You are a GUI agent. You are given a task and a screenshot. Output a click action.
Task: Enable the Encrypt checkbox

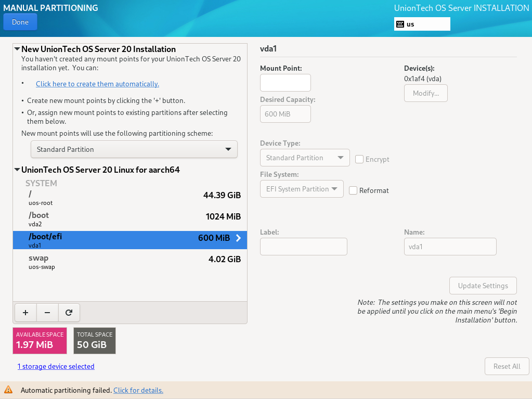(x=359, y=159)
